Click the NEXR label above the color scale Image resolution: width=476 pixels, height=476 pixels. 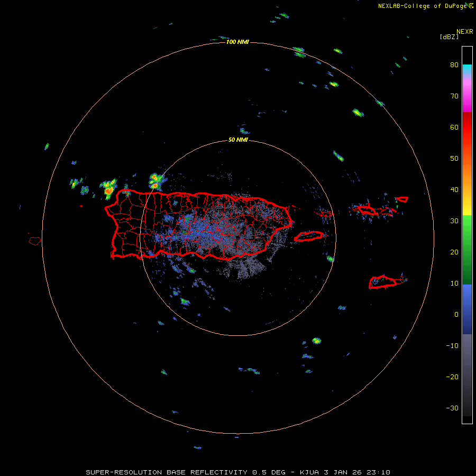[464, 32]
